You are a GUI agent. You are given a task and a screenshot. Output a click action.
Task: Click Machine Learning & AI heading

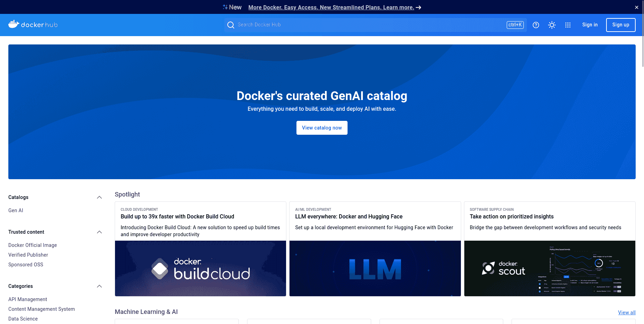tap(146, 312)
